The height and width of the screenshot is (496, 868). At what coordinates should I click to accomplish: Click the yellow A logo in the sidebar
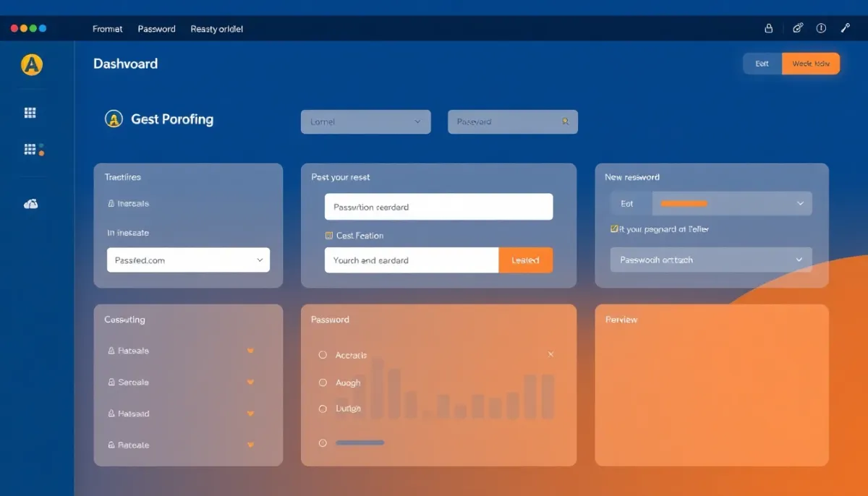(x=31, y=64)
